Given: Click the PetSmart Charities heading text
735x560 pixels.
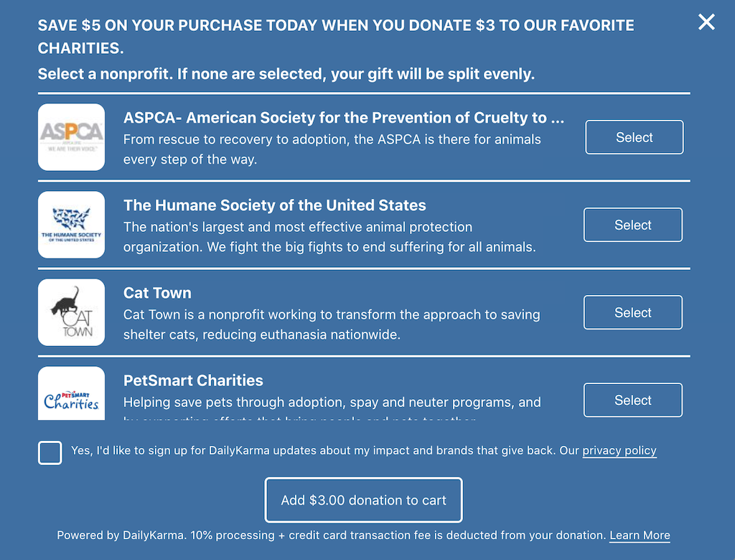Looking at the screenshot, I should click(193, 381).
